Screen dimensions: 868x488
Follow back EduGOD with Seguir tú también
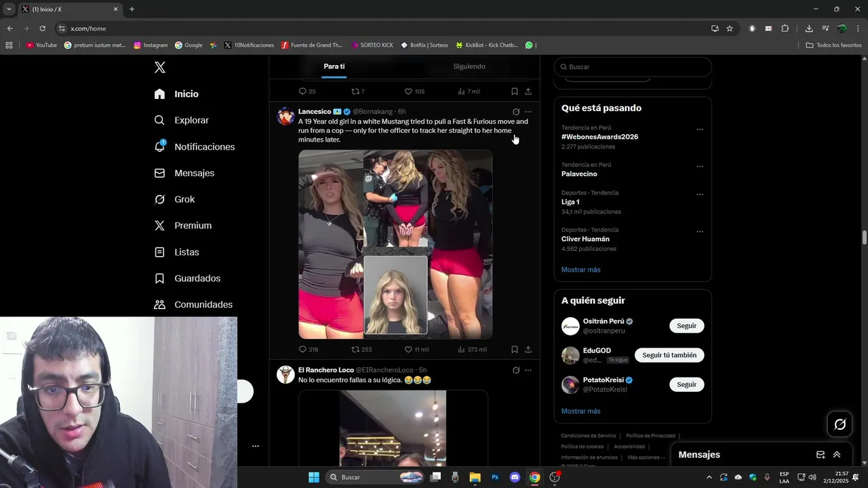tap(669, 355)
